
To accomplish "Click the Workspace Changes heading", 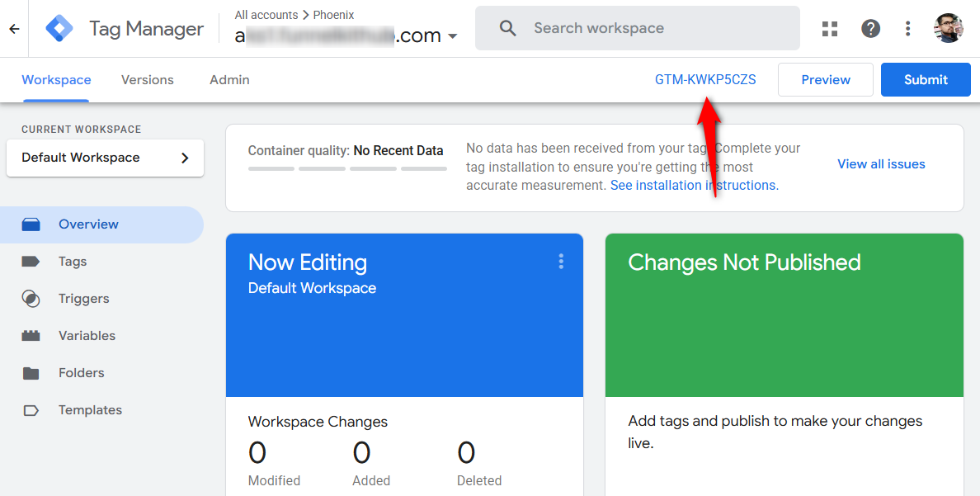I will [x=318, y=422].
